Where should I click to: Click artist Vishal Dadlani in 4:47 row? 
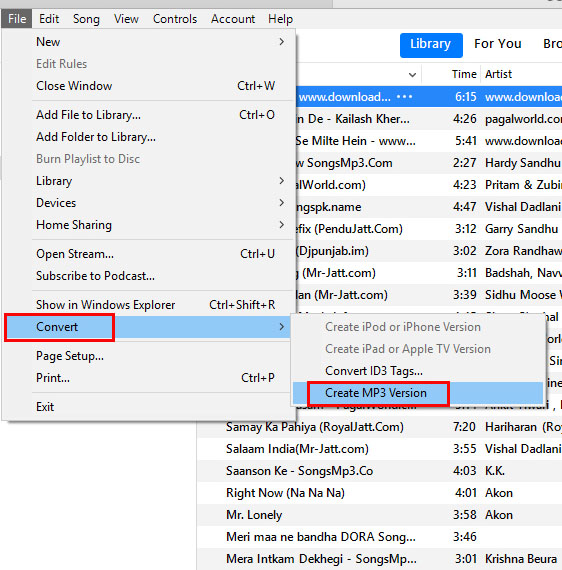click(x=523, y=207)
